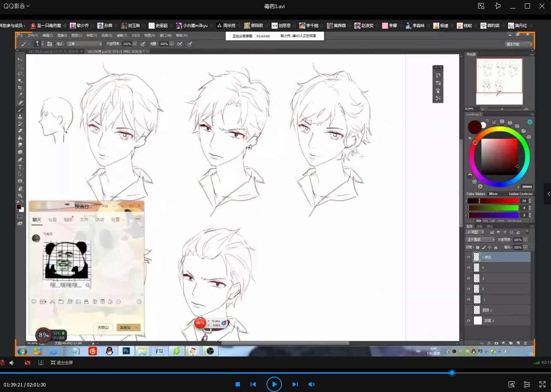The image size is (551, 392).
Task: Click the video progress bar handle
Action: click(x=452, y=373)
